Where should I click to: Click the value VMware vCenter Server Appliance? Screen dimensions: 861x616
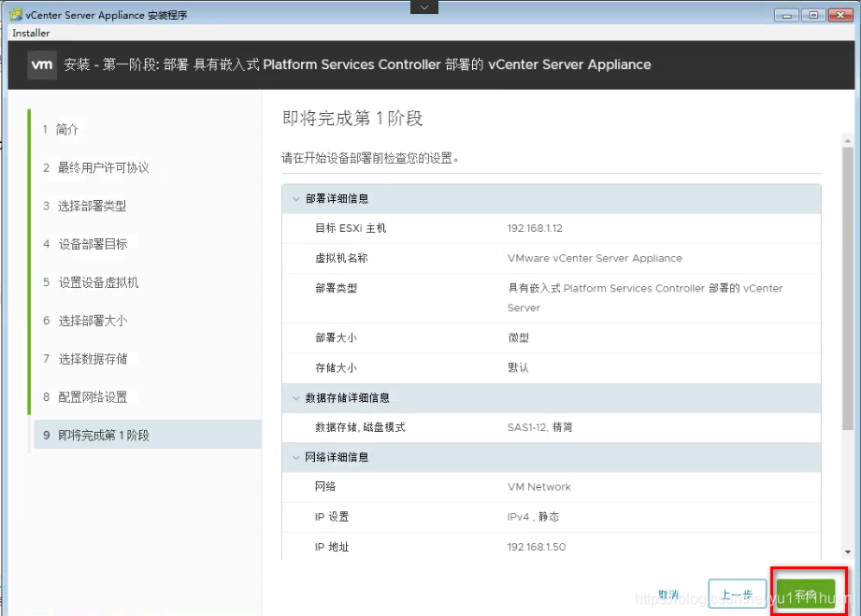pos(595,258)
